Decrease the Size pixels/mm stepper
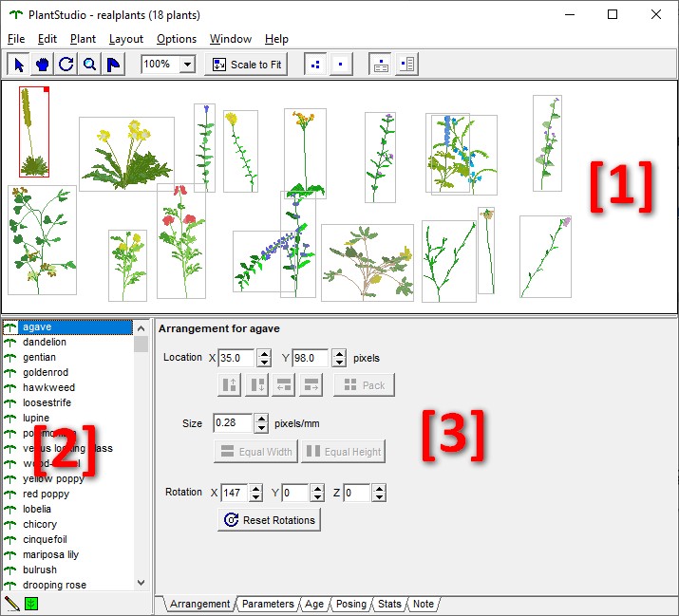Viewport: 679px width, 616px height. [x=263, y=427]
